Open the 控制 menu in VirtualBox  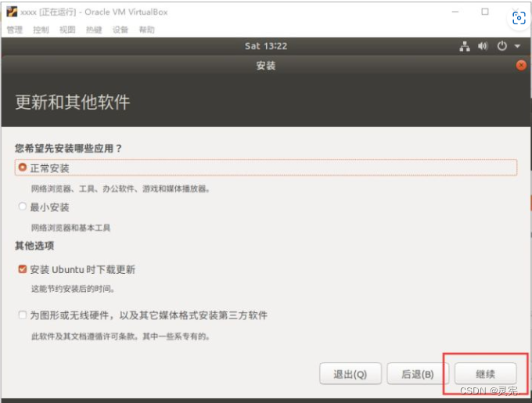coord(41,30)
